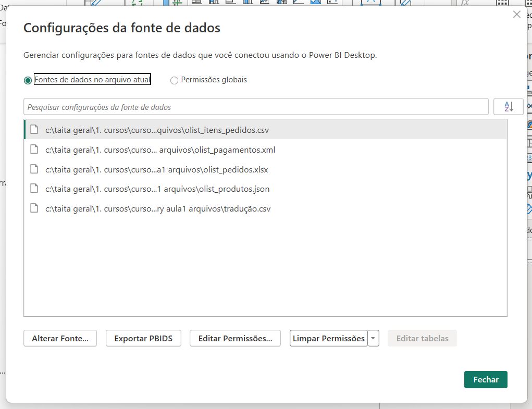This screenshot has height=409, width=532.
Task: Click file icon of olist_pedidos.xlsx
Action: pyautogui.click(x=34, y=169)
